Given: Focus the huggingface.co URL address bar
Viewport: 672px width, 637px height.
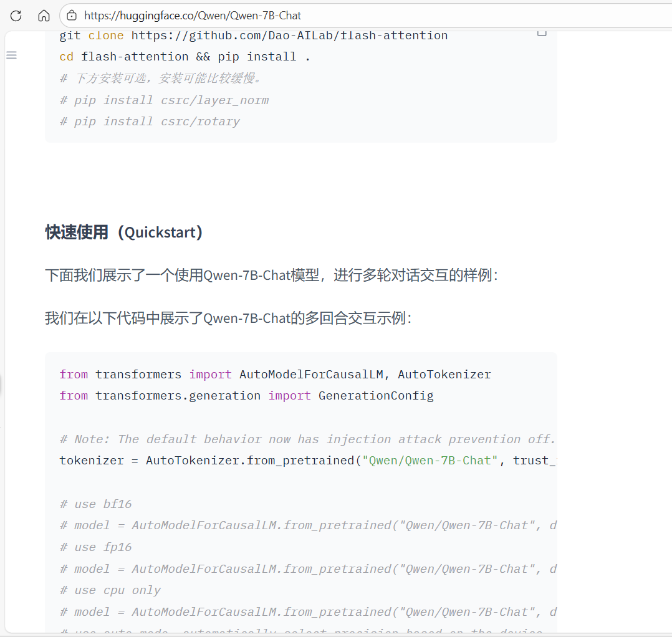Looking at the screenshot, I should click(249, 16).
